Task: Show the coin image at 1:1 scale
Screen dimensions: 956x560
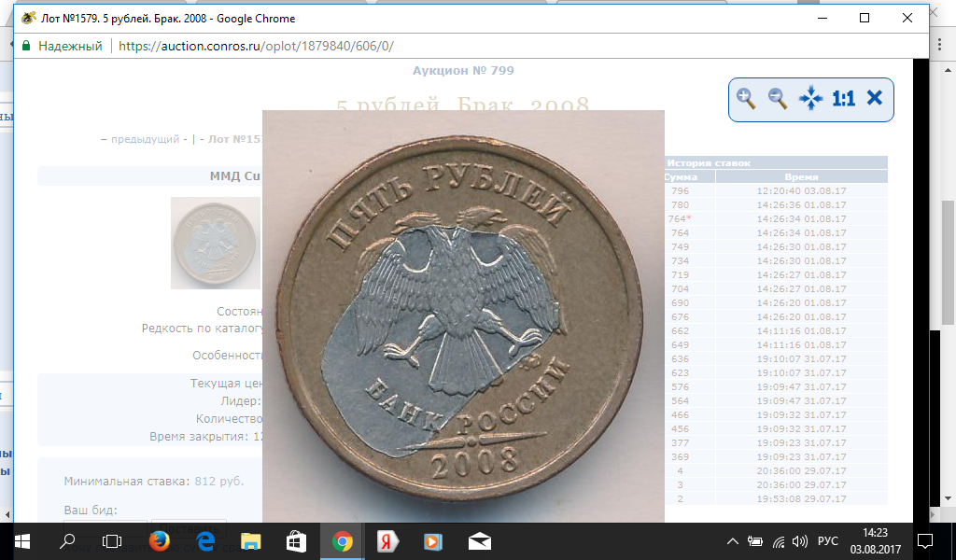Action: point(844,99)
